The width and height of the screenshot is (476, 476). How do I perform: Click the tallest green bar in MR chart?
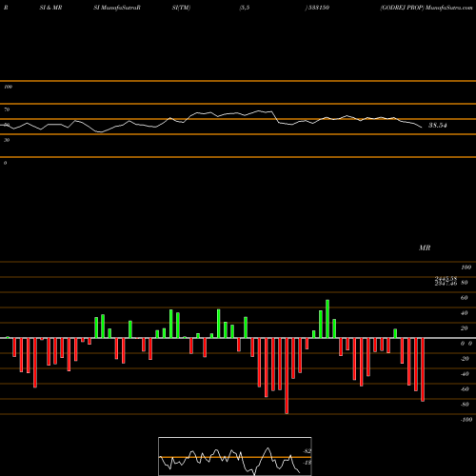click(x=327, y=319)
